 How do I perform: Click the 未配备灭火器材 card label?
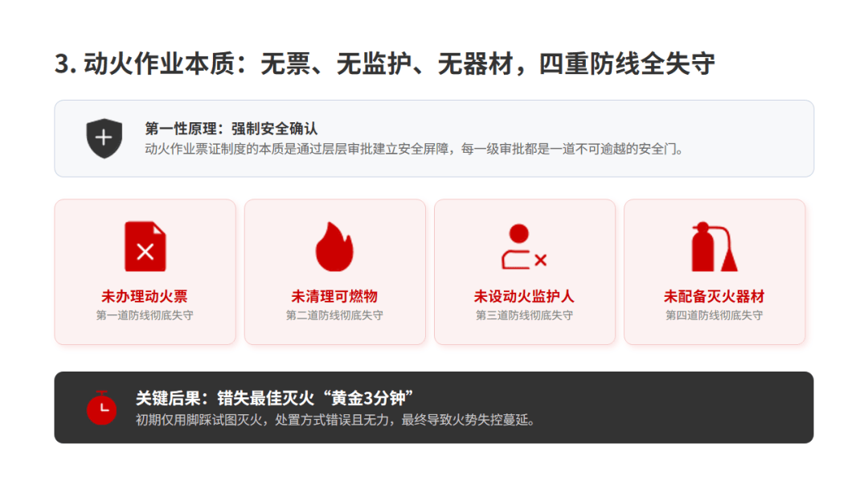tap(714, 296)
